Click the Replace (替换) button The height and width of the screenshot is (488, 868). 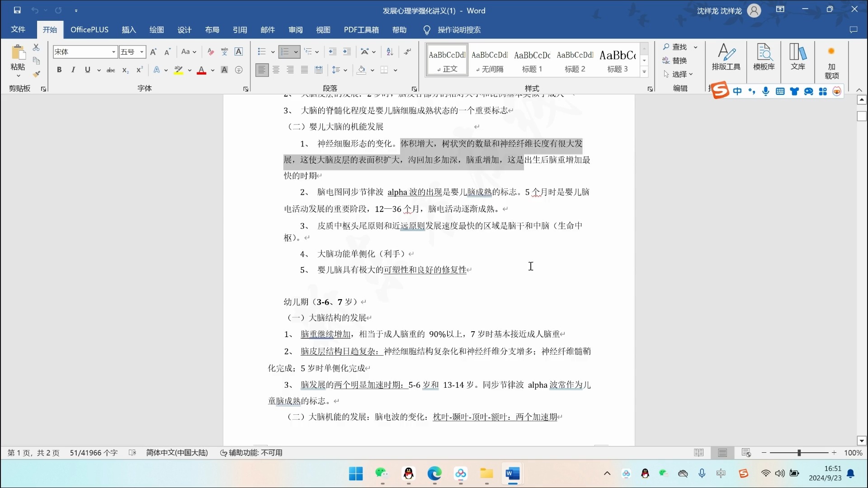click(x=675, y=60)
